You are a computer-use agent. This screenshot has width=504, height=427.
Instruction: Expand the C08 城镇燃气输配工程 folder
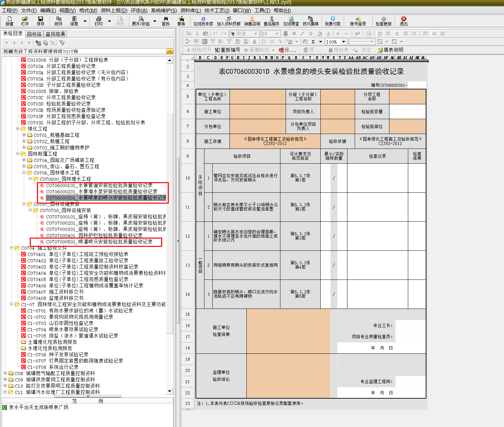5,373
